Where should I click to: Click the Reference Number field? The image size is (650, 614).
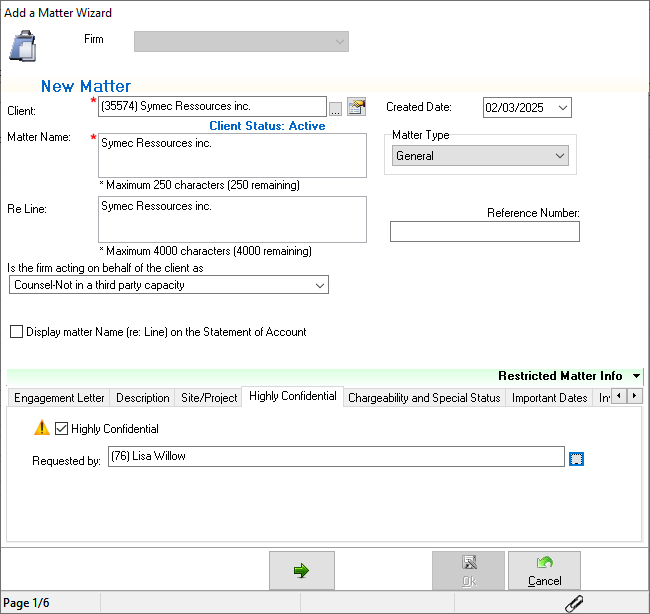coord(485,231)
